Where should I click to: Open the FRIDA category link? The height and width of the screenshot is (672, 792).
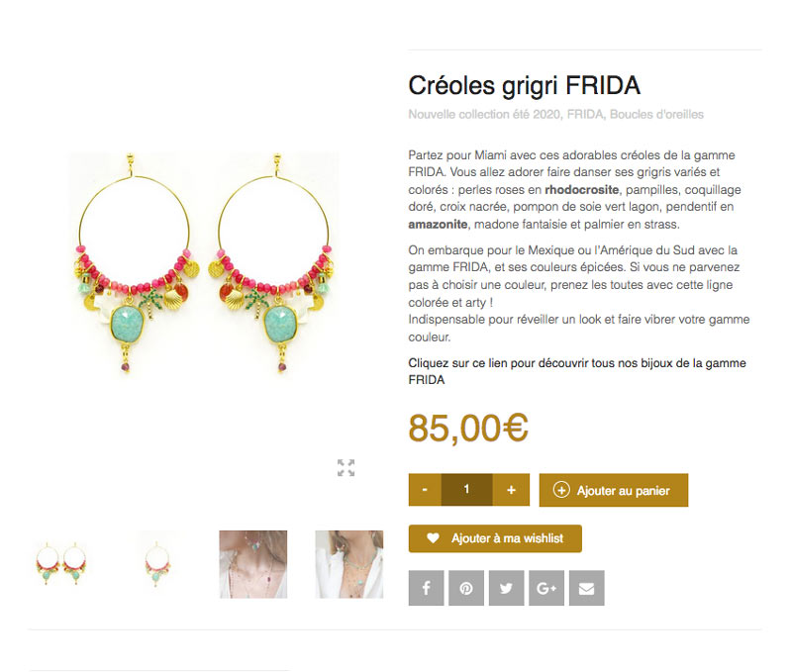[x=585, y=115]
